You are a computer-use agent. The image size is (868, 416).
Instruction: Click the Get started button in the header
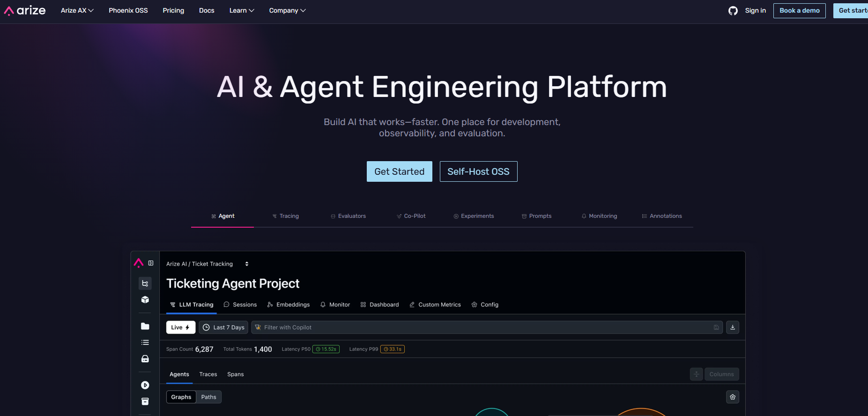(851, 11)
